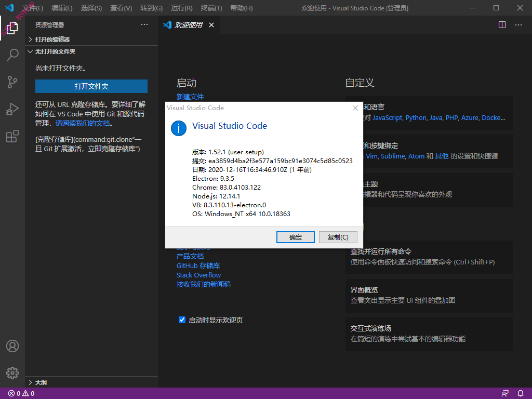The height and width of the screenshot is (399, 532).
Task: Click the Azure link
Action: [470, 118]
